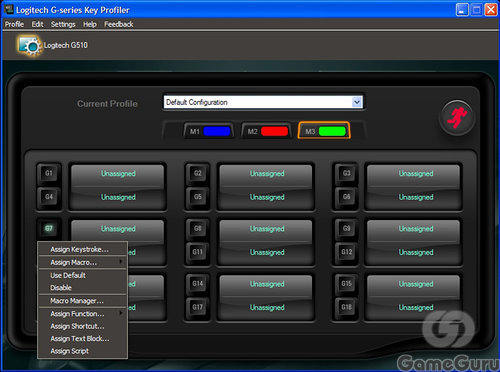Viewport: 500px width, 372px height.
Task: Open the Settings menu
Action: [63, 24]
